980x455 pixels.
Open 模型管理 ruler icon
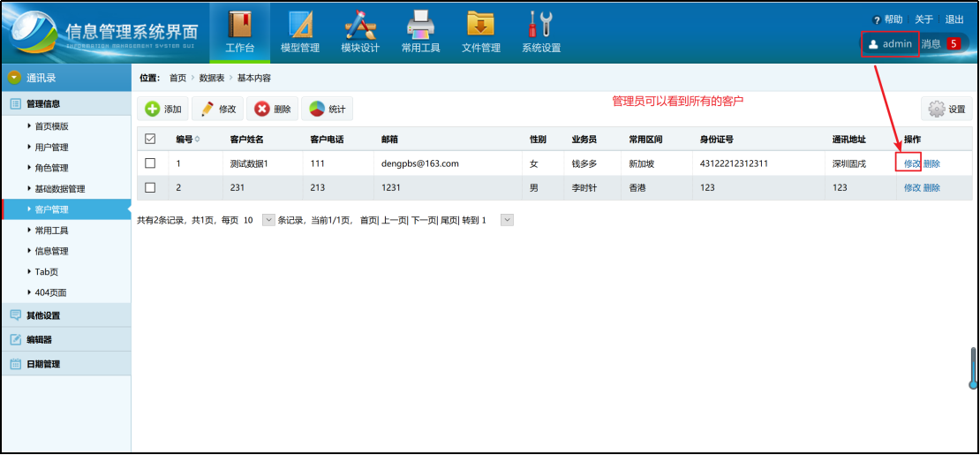(301, 25)
